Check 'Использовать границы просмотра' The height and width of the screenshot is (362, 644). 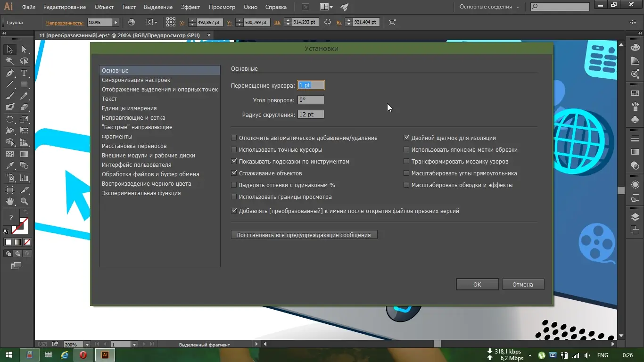[234, 197]
